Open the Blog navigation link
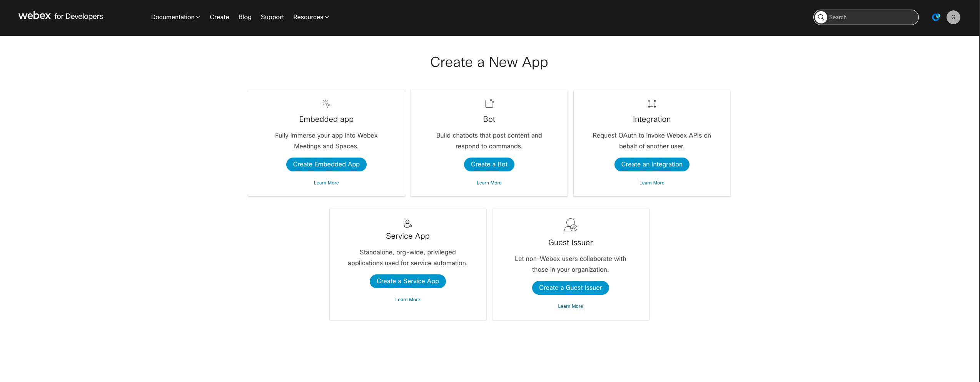Screen dimensions: 980x382 245,17
